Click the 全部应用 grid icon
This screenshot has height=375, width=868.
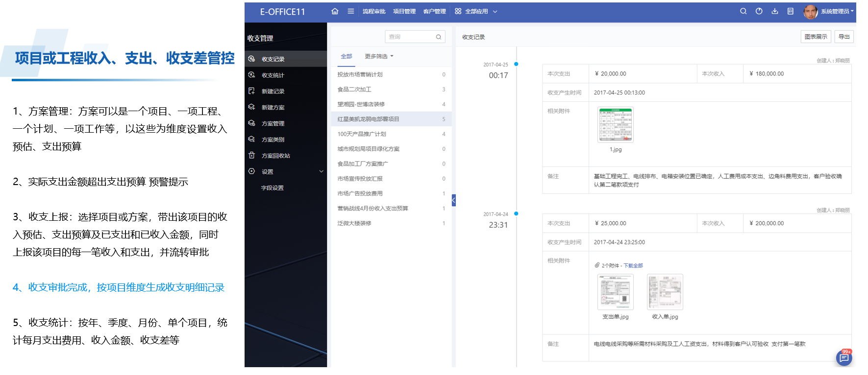(458, 11)
